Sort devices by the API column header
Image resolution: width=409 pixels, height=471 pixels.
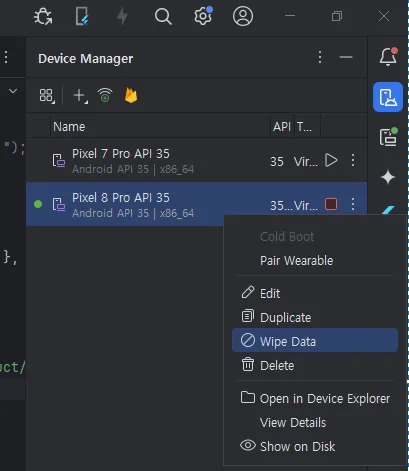pyautogui.click(x=282, y=127)
